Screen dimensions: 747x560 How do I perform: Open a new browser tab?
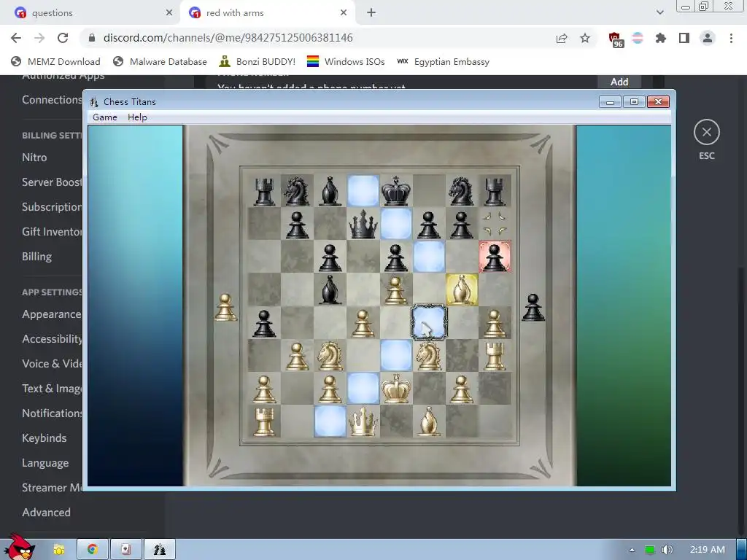pyautogui.click(x=371, y=13)
